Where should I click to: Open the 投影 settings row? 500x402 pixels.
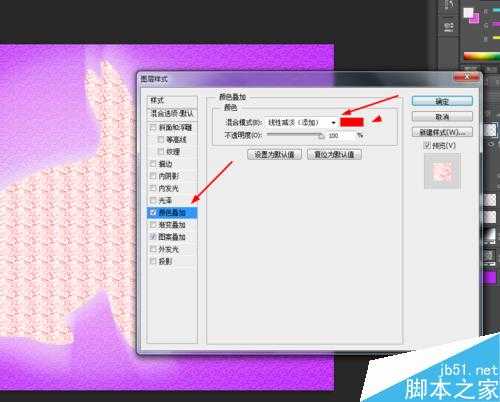point(172,261)
